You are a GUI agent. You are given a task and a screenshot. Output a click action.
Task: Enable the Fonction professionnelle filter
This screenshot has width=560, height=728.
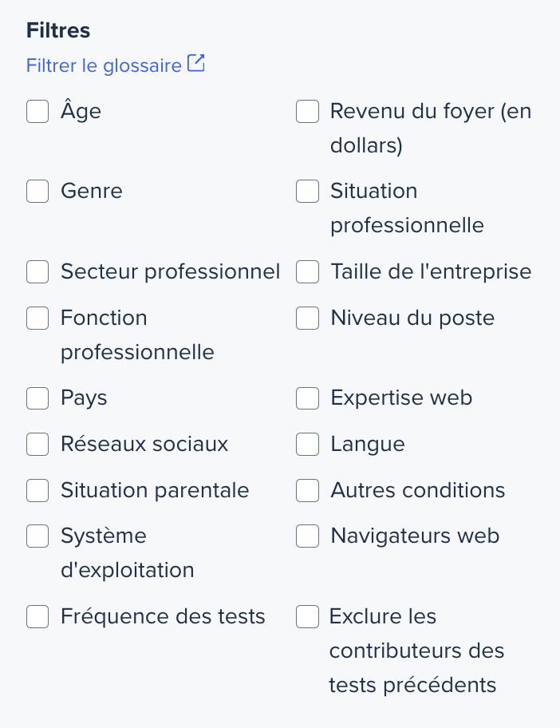coord(37,318)
